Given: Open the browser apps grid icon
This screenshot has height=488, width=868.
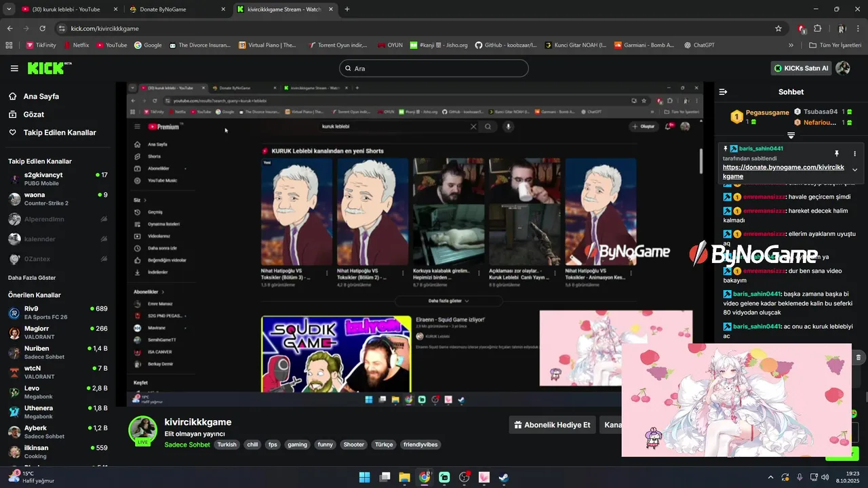Looking at the screenshot, I should [x=9, y=45].
